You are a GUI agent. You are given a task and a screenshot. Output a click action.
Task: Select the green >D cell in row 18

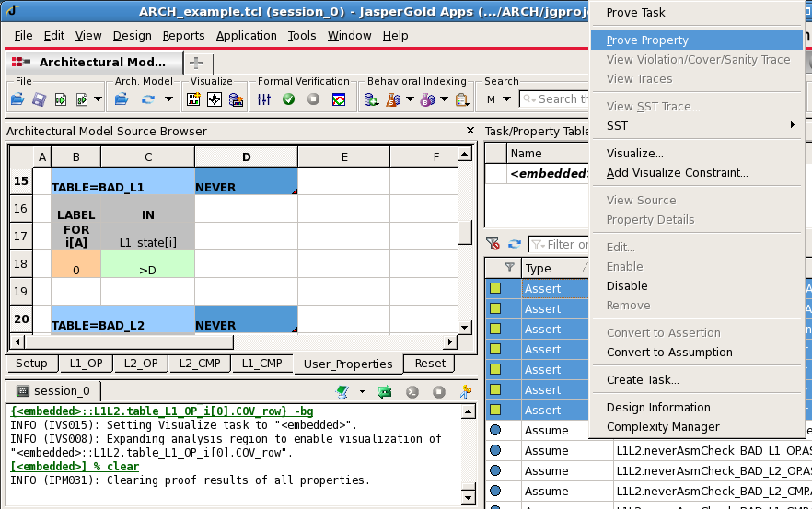click(x=147, y=264)
